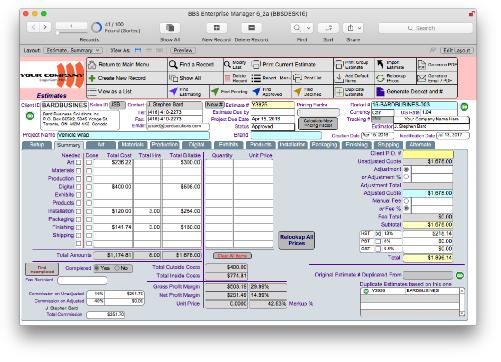Toggle the PST tax checkbox
Image resolution: width=501 pixels, height=362 pixels.
(378, 241)
